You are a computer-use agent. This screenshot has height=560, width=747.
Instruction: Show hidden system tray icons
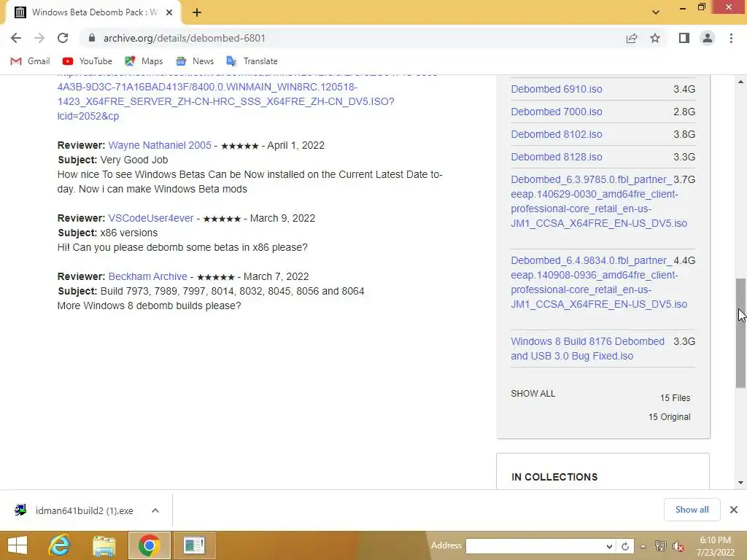(x=643, y=546)
